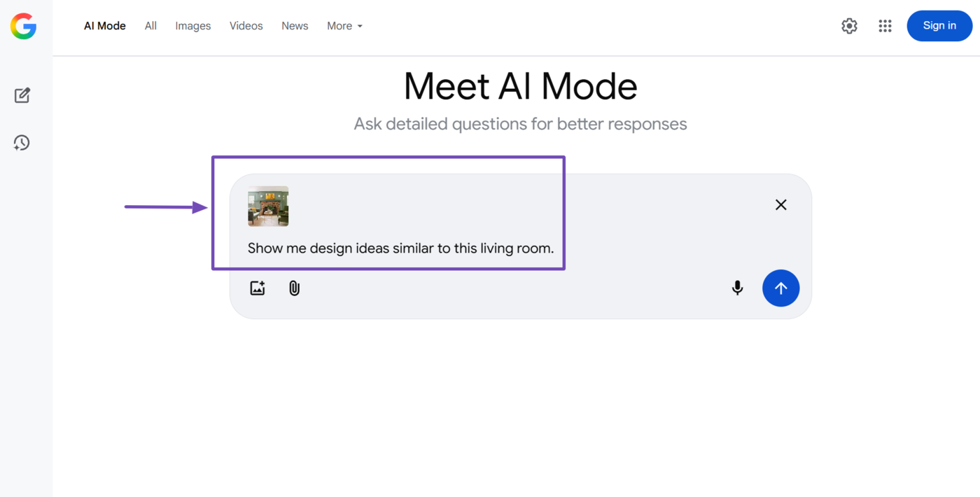Go to the Videos tab
Image resolution: width=980 pixels, height=497 pixels.
pyautogui.click(x=246, y=26)
